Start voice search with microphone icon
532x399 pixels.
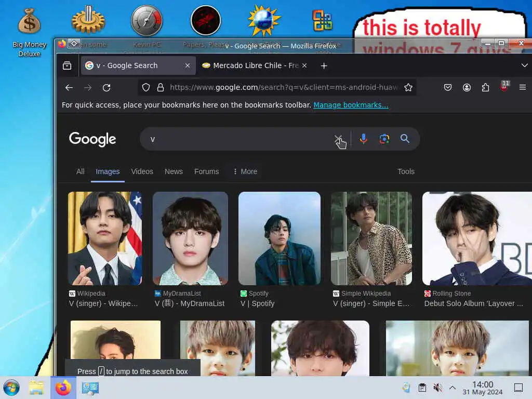pos(363,139)
